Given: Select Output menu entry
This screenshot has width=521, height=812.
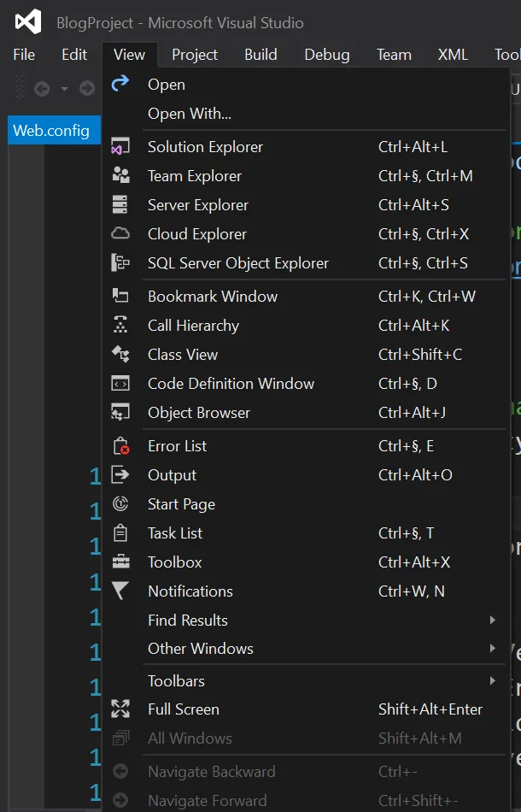Looking at the screenshot, I should [x=305, y=475].
